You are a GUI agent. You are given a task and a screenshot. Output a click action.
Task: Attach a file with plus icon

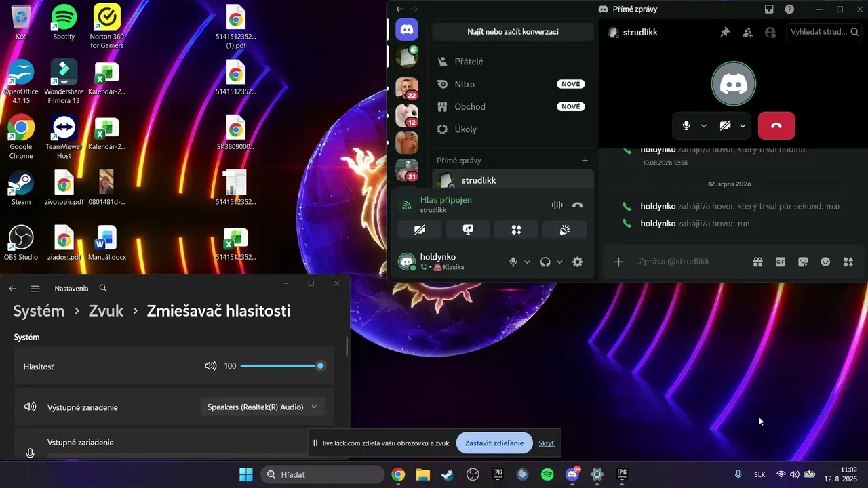tap(618, 262)
